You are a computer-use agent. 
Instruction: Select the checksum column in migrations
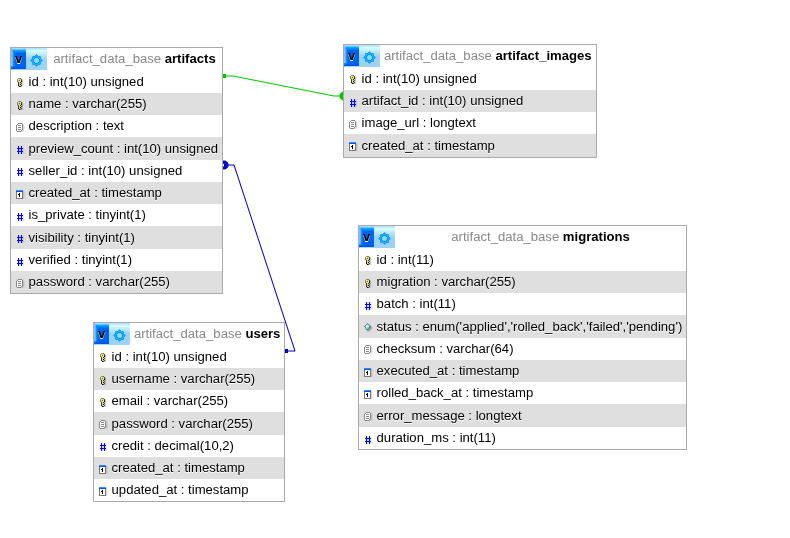pyautogui.click(x=444, y=349)
